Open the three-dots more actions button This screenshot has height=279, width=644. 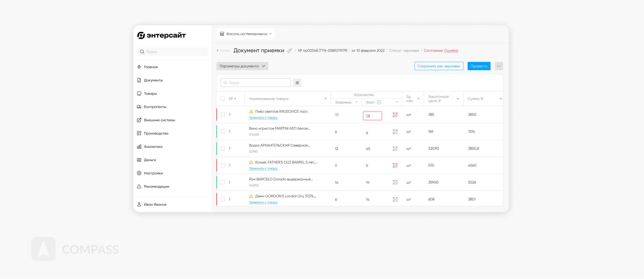tap(499, 66)
